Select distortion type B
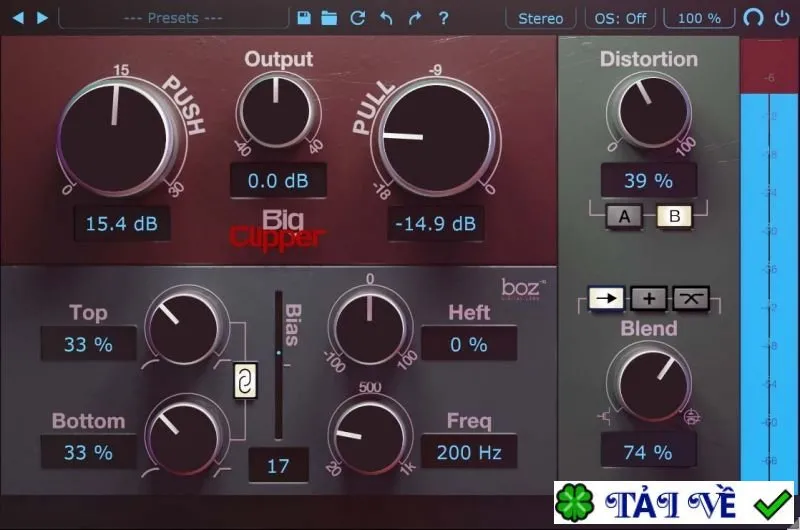The image size is (800, 530). point(674,217)
